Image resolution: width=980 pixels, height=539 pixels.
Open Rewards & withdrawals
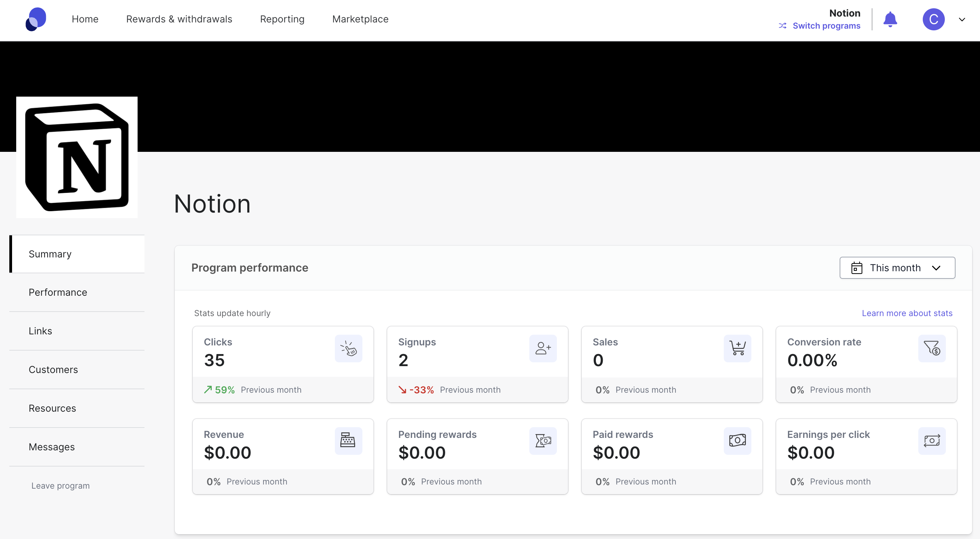[x=179, y=19]
